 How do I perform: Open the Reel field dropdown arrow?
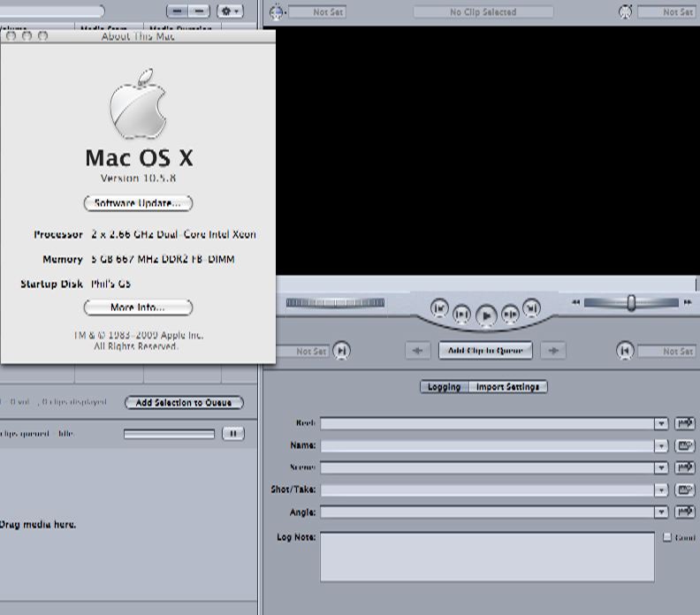click(661, 423)
